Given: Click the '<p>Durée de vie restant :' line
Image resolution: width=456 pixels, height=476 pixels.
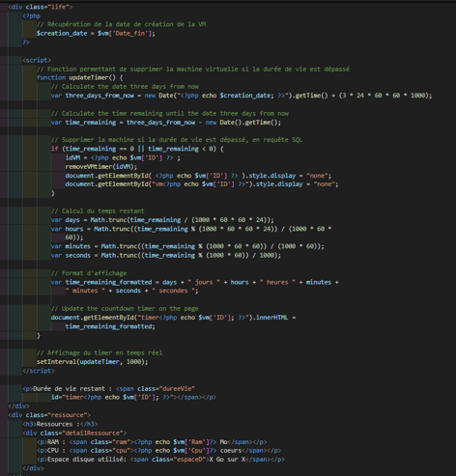Looking at the screenshot, I should [x=108, y=389].
